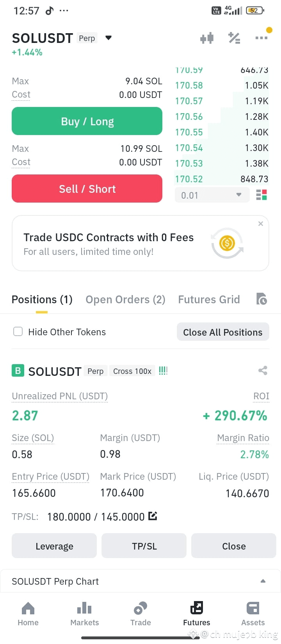Image resolution: width=281 pixels, height=644 pixels.
Task: Switch to the Futures Grid tab
Action: click(x=209, y=299)
